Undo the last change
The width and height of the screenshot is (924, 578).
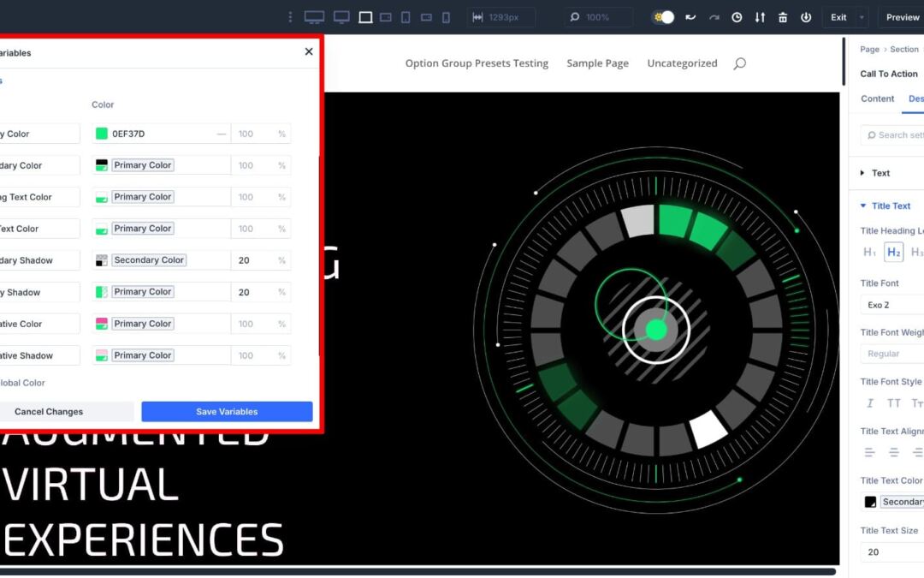pyautogui.click(x=690, y=16)
